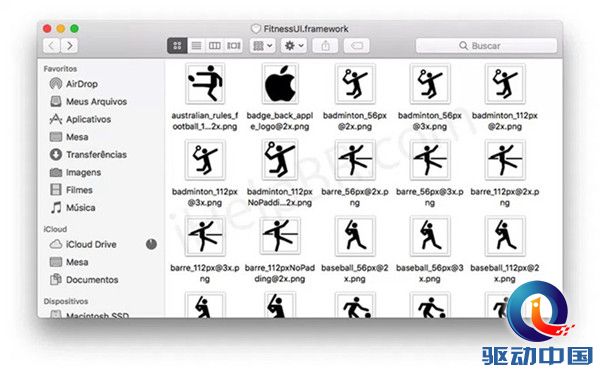This screenshot has height=372, width=600.
Task: Click the Share toolbar button
Action: 325,46
